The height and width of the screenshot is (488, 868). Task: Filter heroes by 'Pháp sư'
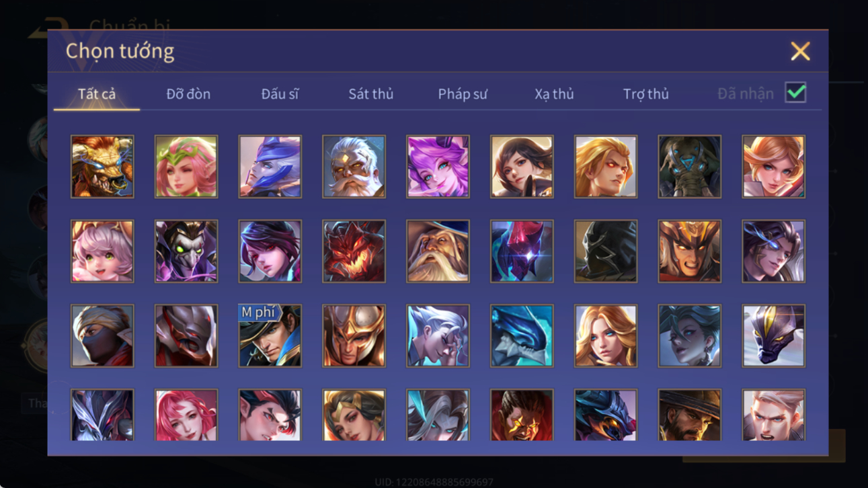click(x=463, y=94)
